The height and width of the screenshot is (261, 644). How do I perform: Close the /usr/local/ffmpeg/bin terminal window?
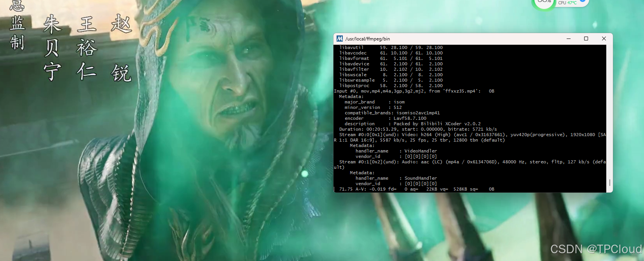tap(604, 39)
